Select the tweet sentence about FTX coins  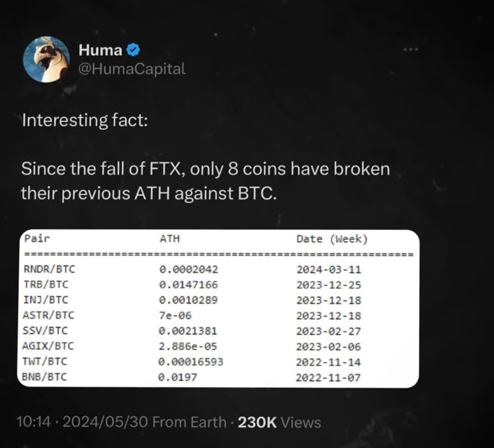[205, 181]
